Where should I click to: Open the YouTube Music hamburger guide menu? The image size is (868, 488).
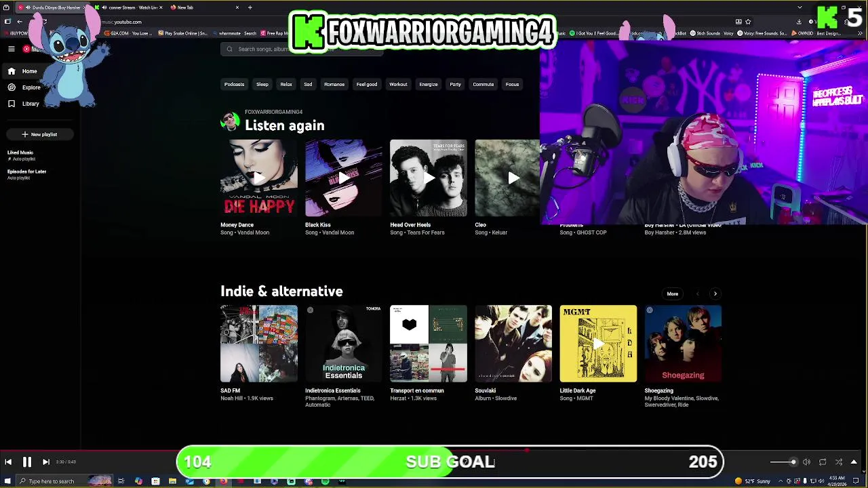pyautogui.click(x=12, y=49)
